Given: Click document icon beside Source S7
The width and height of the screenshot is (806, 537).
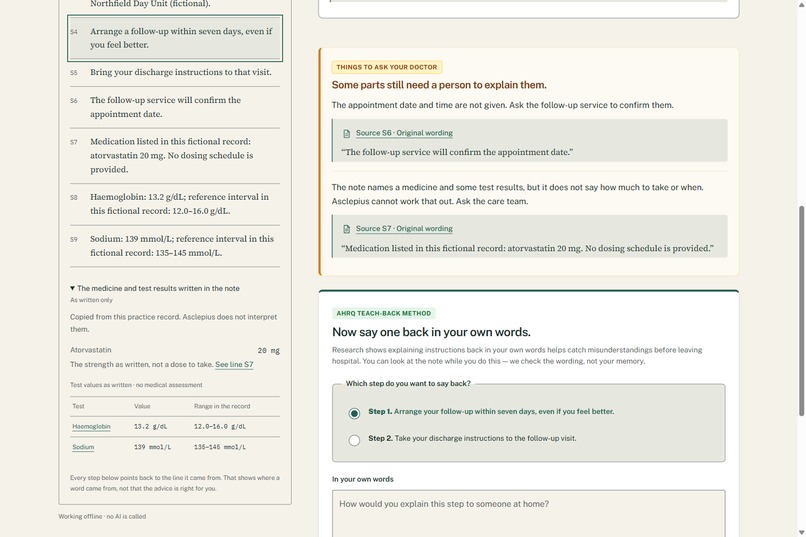Looking at the screenshot, I should pyautogui.click(x=346, y=229).
